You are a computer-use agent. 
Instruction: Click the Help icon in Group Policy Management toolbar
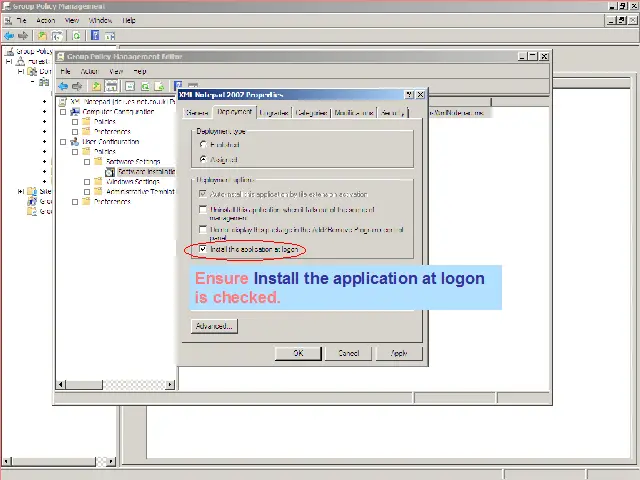pos(95,35)
